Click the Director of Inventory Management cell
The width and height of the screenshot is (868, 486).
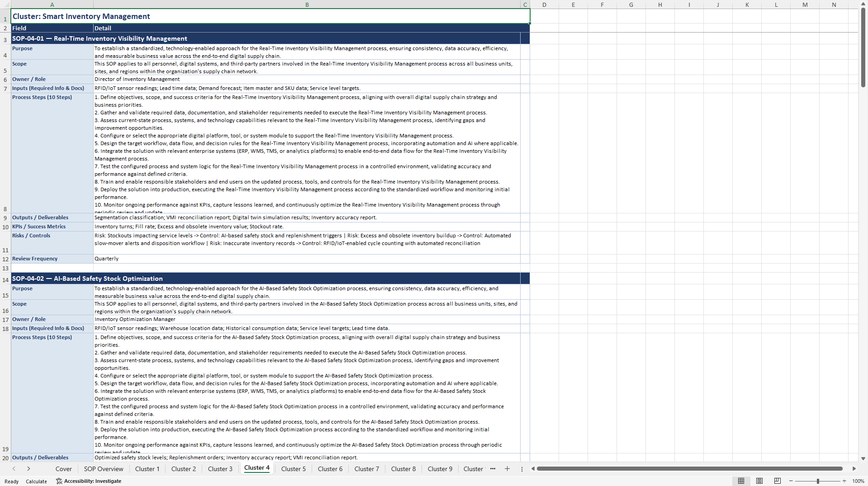(307, 79)
